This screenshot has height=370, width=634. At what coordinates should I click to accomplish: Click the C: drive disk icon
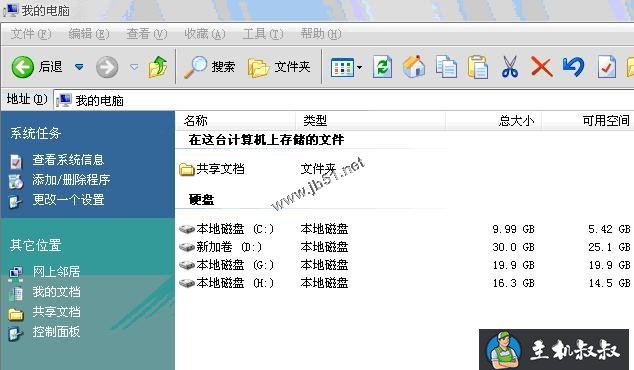coord(187,229)
